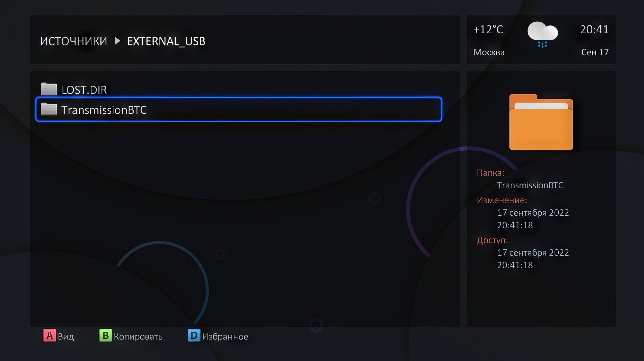Click the 20:41 clock display
This screenshot has width=644, height=361.
point(594,29)
